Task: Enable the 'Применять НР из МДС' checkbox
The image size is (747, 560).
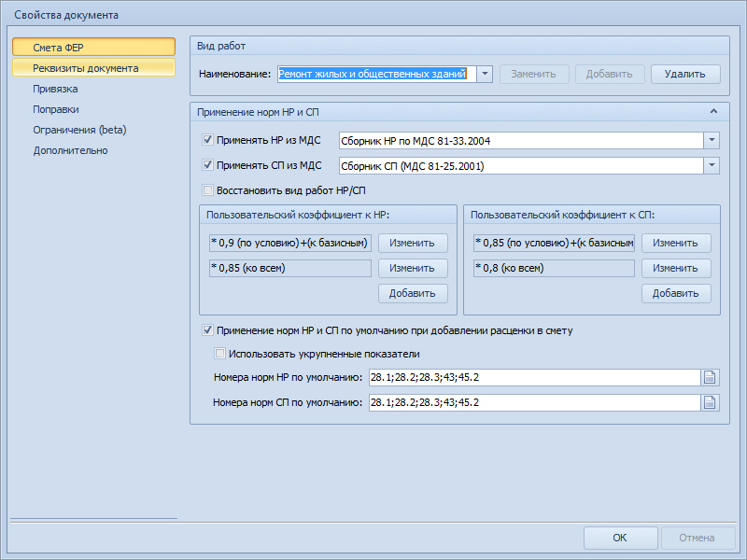Action: click(x=207, y=140)
